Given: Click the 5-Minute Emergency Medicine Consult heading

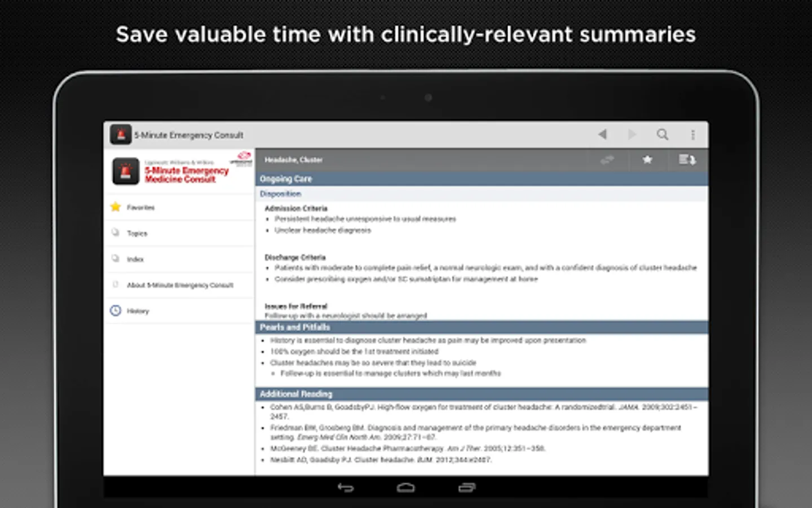Looking at the screenshot, I should pos(187,174).
